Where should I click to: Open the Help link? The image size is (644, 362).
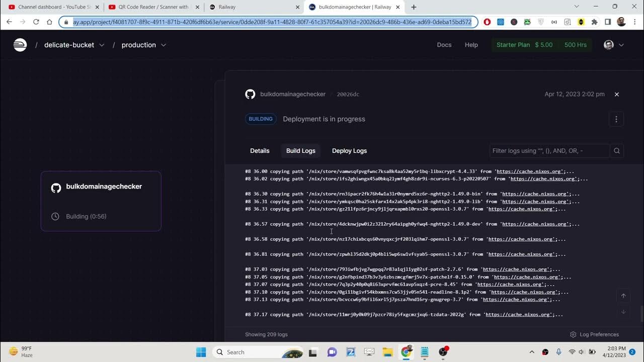click(x=471, y=45)
